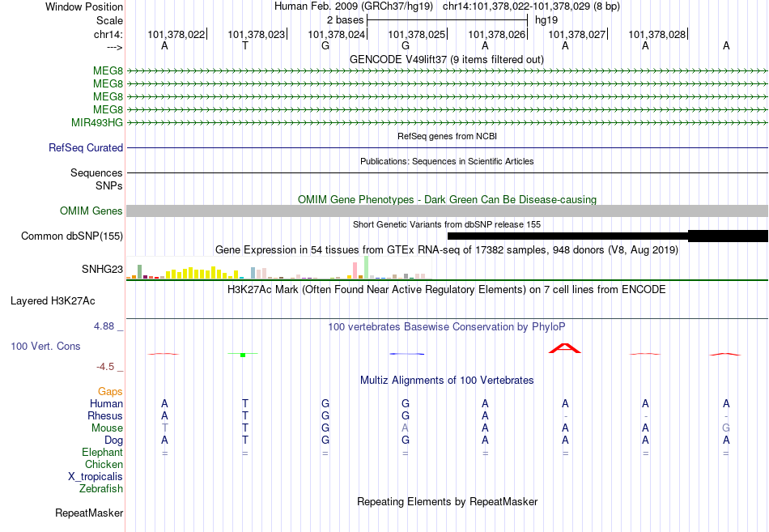Click 'Basewise Conservation by PhyloP' title
Viewport: 769px width, 532px height.
(447, 327)
